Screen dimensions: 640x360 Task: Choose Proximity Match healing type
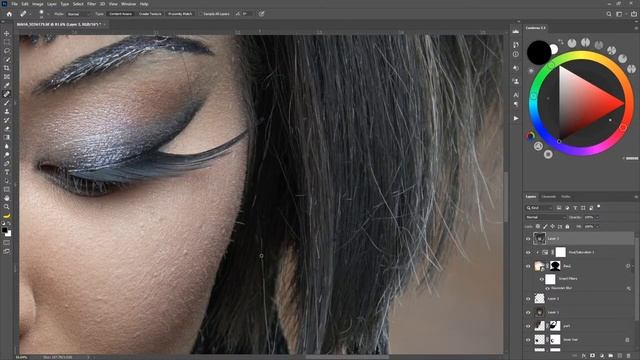pyautogui.click(x=180, y=14)
